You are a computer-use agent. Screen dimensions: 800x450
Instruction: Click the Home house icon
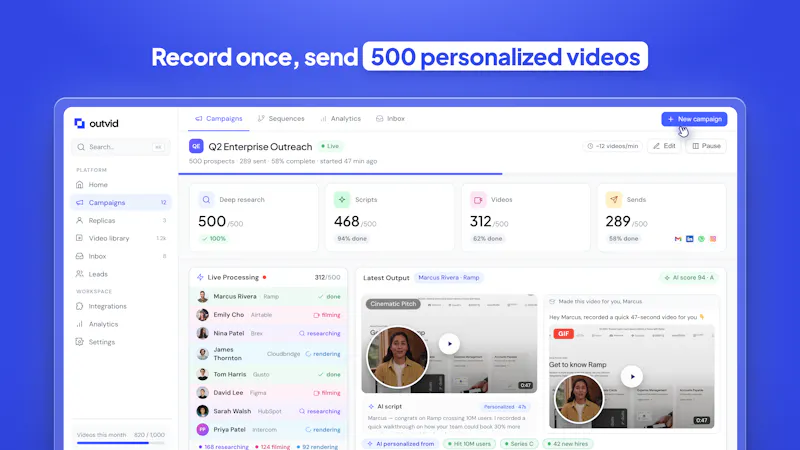(x=80, y=185)
